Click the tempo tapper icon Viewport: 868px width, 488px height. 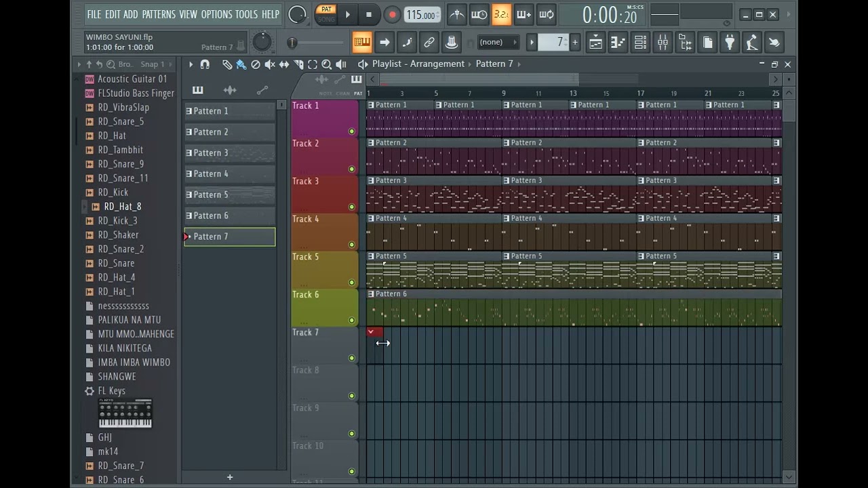click(751, 43)
